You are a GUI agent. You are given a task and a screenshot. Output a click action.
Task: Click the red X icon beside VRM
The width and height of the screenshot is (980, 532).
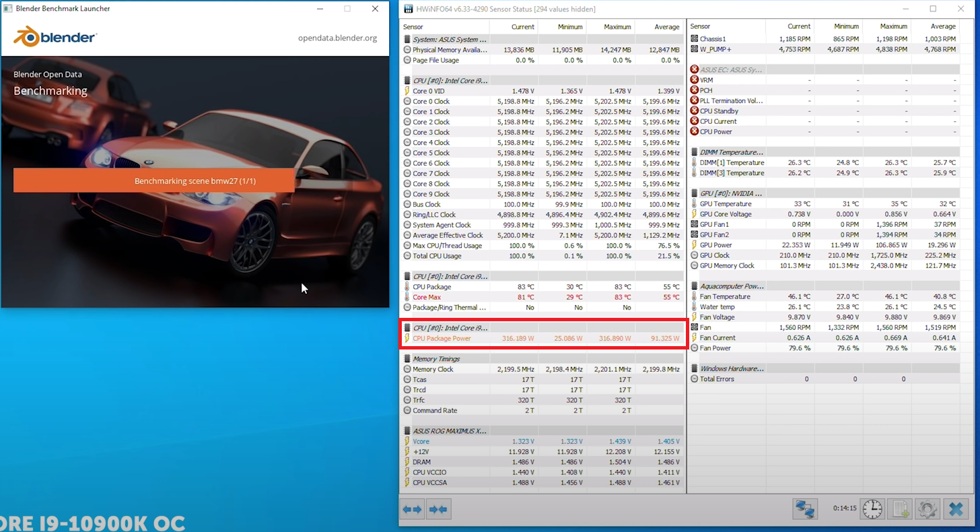(x=695, y=80)
